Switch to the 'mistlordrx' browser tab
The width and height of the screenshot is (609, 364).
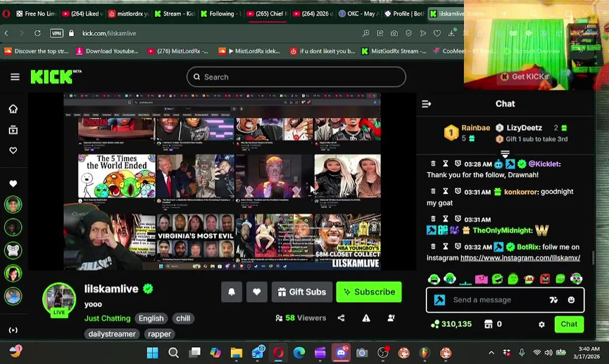tap(129, 14)
